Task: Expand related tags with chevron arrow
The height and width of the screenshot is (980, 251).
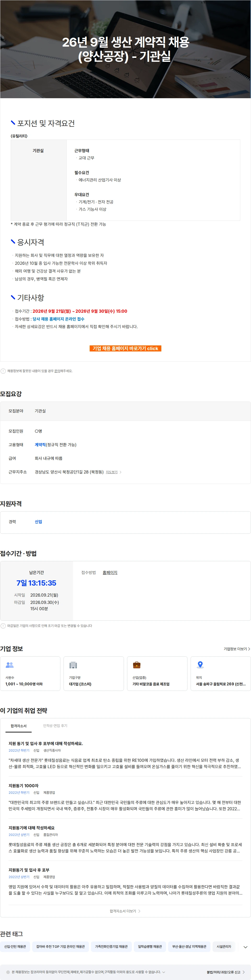Action: click(x=245, y=947)
